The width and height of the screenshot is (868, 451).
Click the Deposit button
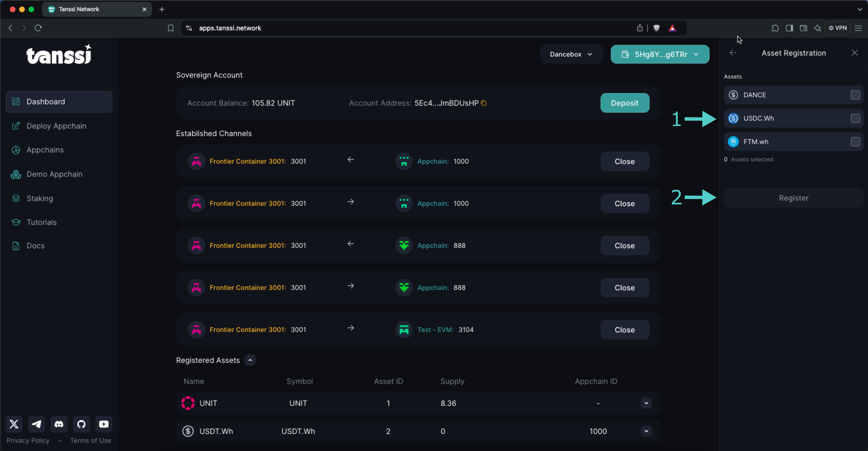click(625, 103)
